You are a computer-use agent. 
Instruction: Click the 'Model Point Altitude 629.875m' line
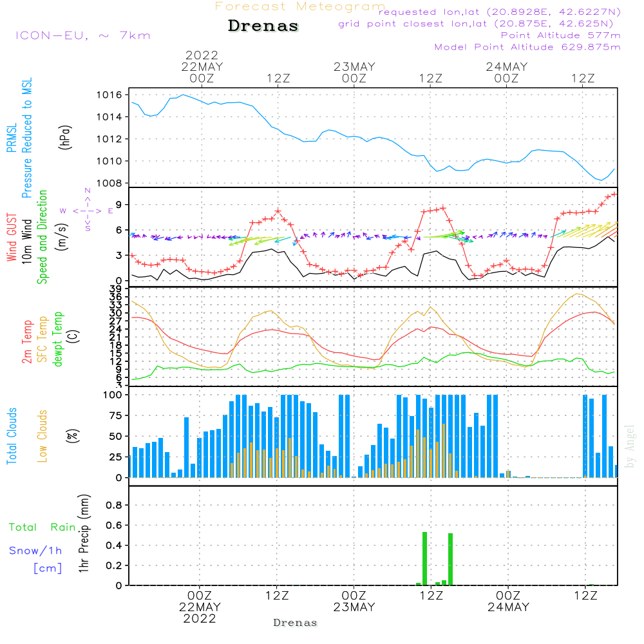pos(527,47)
